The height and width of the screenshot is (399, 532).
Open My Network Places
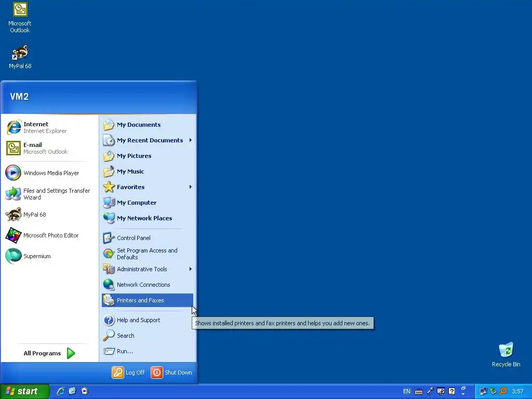tap(147, 218)
